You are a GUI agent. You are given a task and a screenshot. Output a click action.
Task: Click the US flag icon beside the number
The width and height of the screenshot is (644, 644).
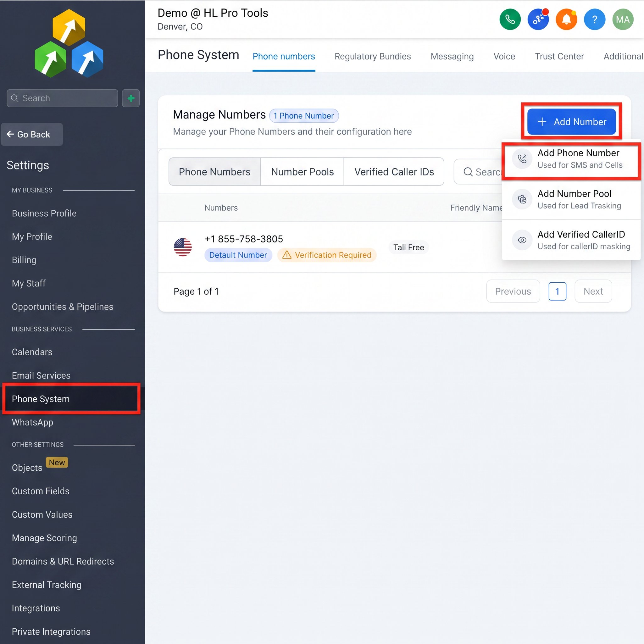click(183, 247)
